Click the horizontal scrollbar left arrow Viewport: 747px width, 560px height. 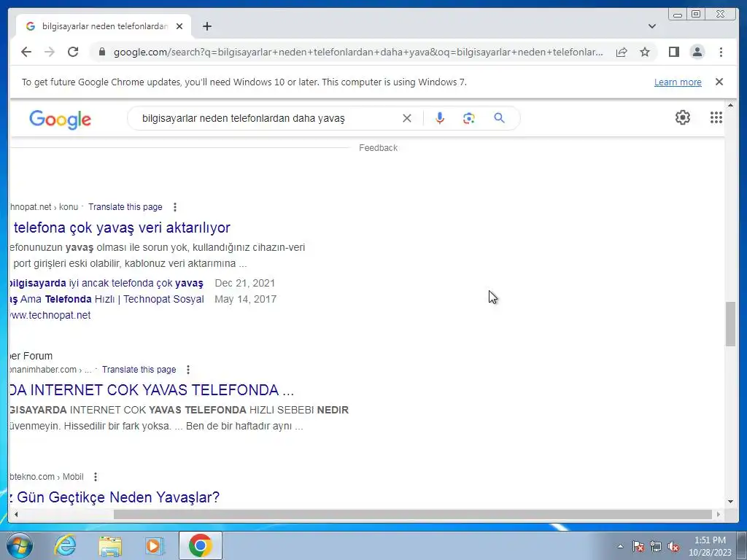pos(16,514)
